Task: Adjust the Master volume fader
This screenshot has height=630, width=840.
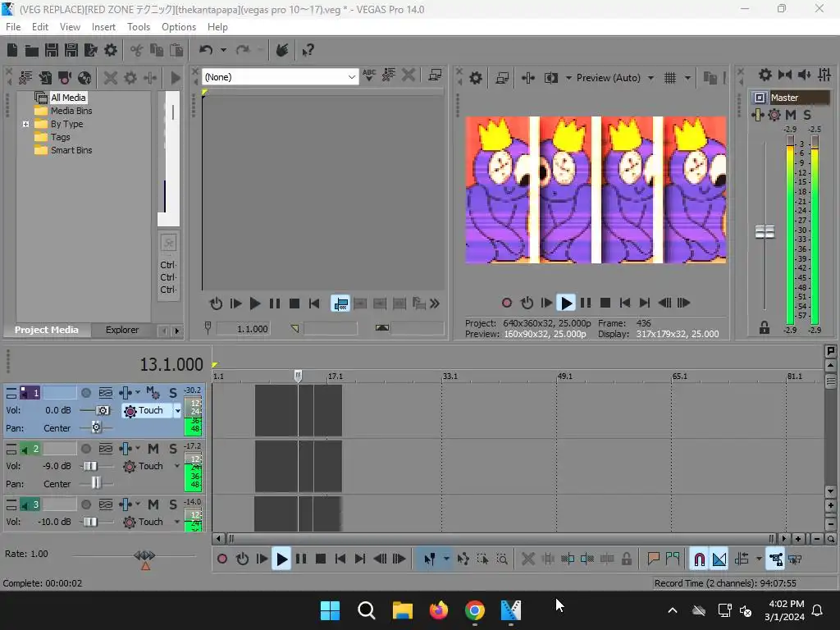Action: [x=765, y=231]
